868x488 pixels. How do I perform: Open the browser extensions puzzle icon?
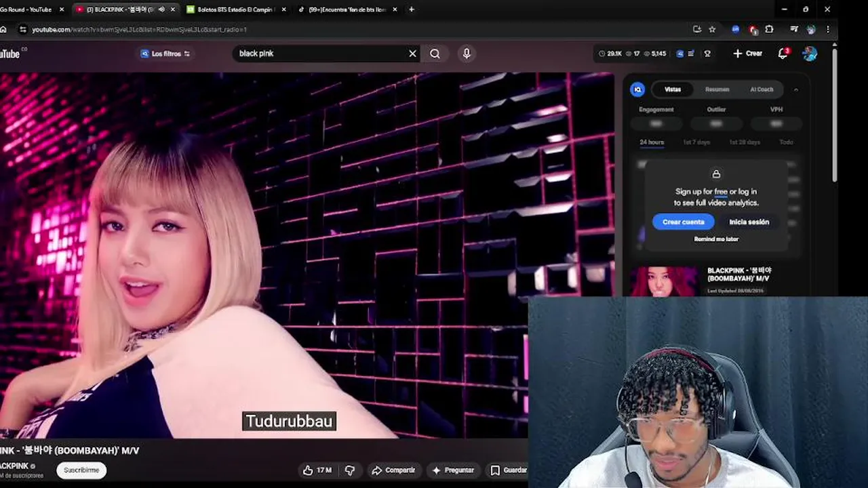tap(769, 29)
